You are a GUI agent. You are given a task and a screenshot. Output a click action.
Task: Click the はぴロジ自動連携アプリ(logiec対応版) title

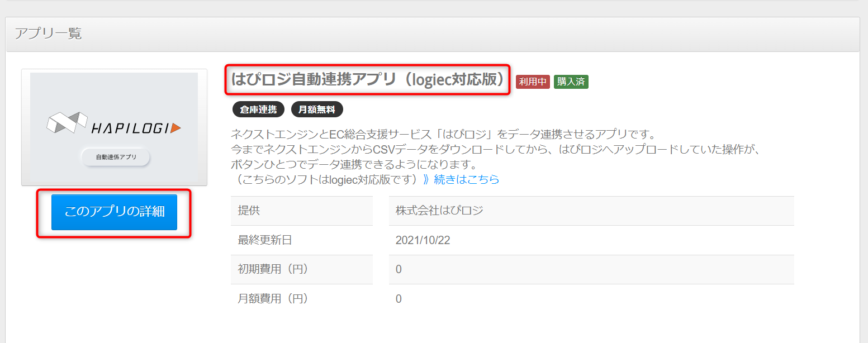pyautogui.click(x=368, y=80)
